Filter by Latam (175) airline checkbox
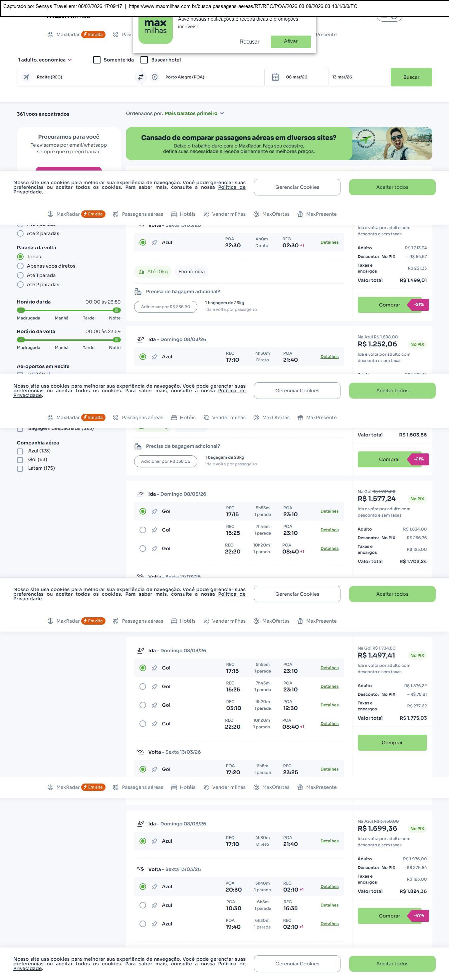 tap(20, 468)
